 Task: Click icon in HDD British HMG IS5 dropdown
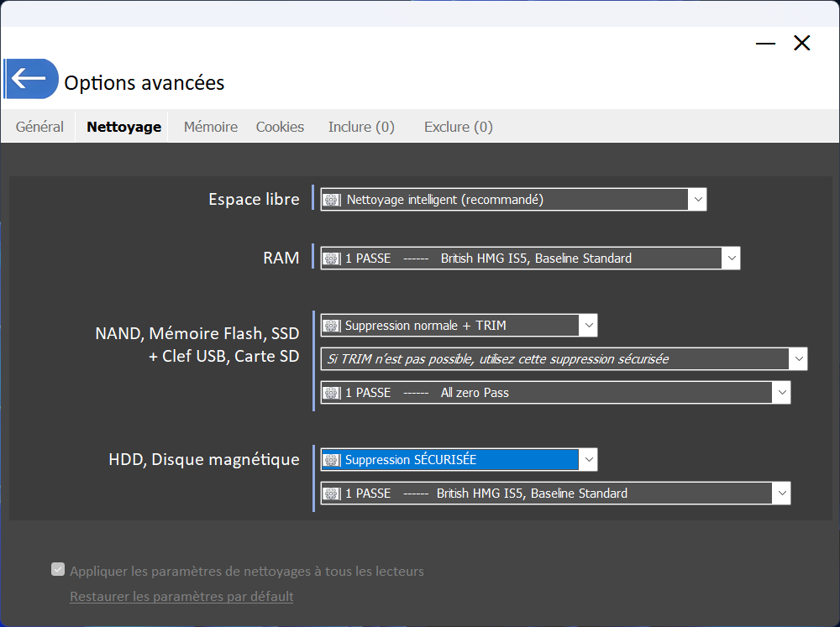pyautogui.click(x=333, y=494)
